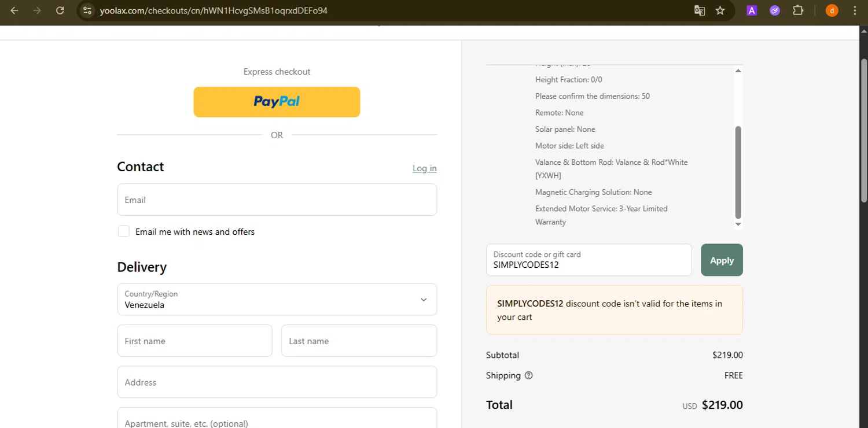
Task: Click the order summary scrollbar thumb
Action: (x=738, y=172)
